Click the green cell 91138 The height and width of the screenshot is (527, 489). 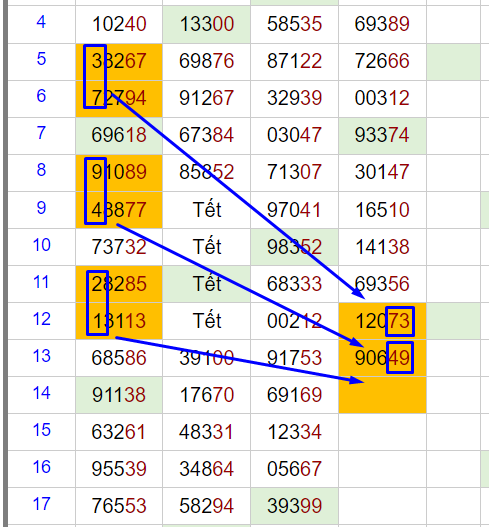coord(119,395)
